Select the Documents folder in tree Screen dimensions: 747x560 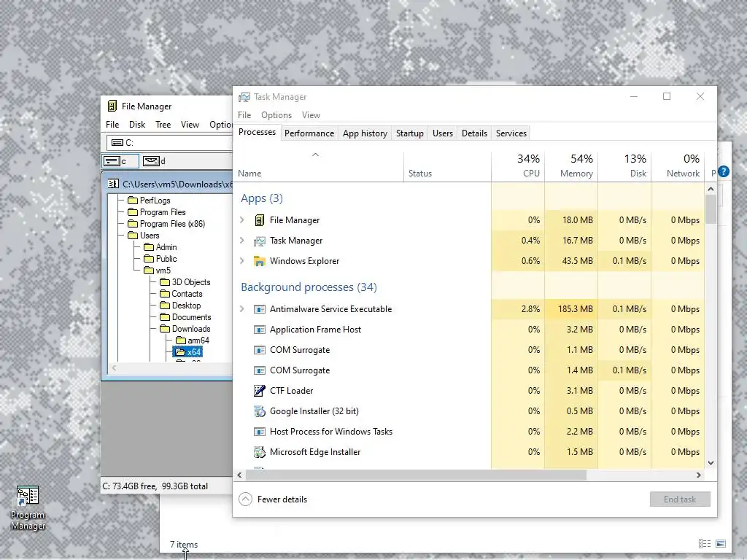click(x=186, y=317)
